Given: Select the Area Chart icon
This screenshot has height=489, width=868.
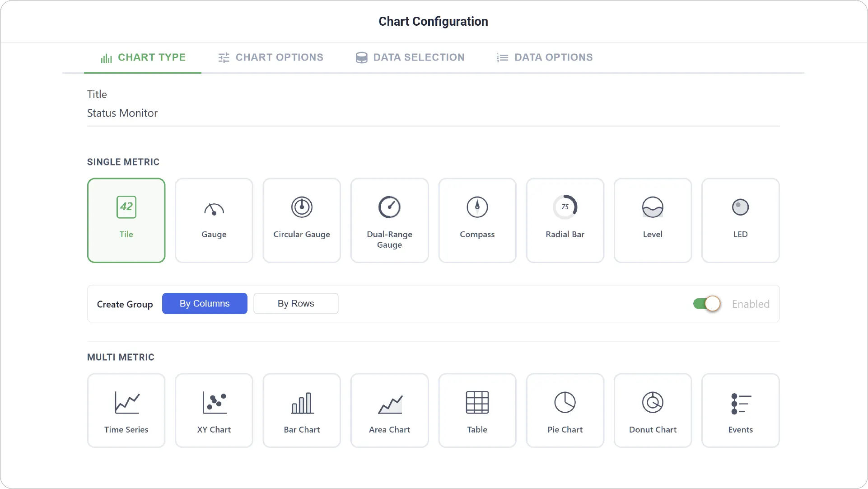Looking at the screenshot, I should (x=389, y=404).
